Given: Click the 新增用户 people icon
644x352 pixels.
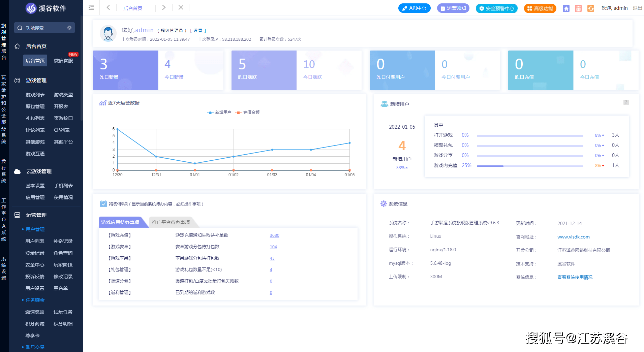Looking at the screenshot, I should pyautogui.click(x=384, y=104).
